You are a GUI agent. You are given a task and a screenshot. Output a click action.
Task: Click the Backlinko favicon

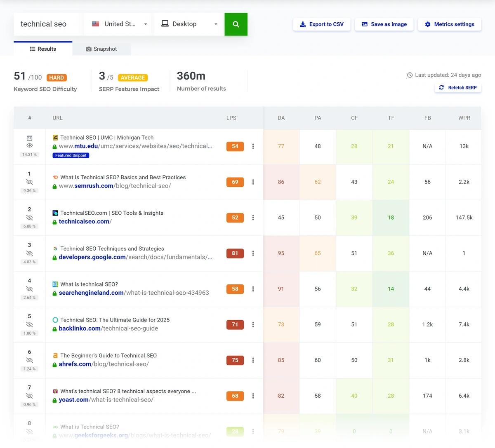(x=55, y=320)
